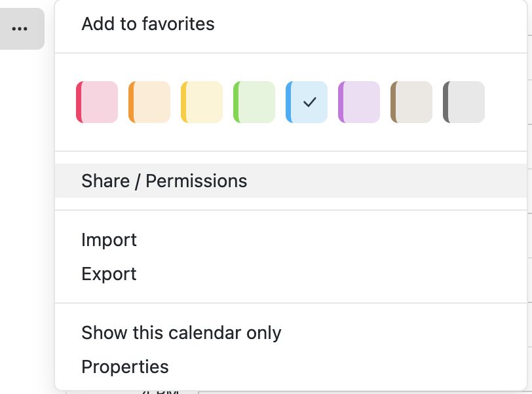Switch calendar color to purple

[x=360, y=102]
